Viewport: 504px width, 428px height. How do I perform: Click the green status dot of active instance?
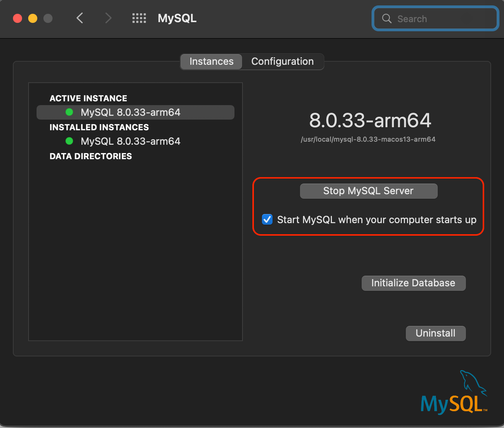tap(69, 112)
